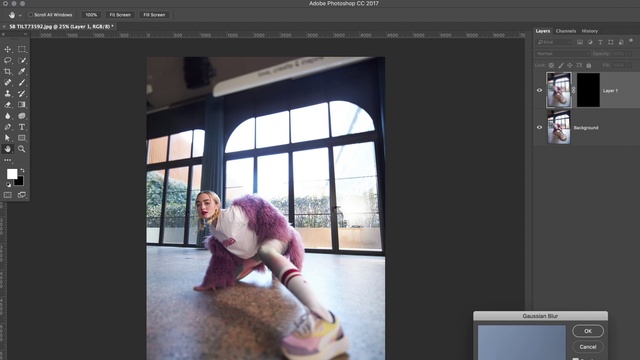Select the Rectangle shape tool
This screenshot has height=360, width=640.
tap(22, 138)
